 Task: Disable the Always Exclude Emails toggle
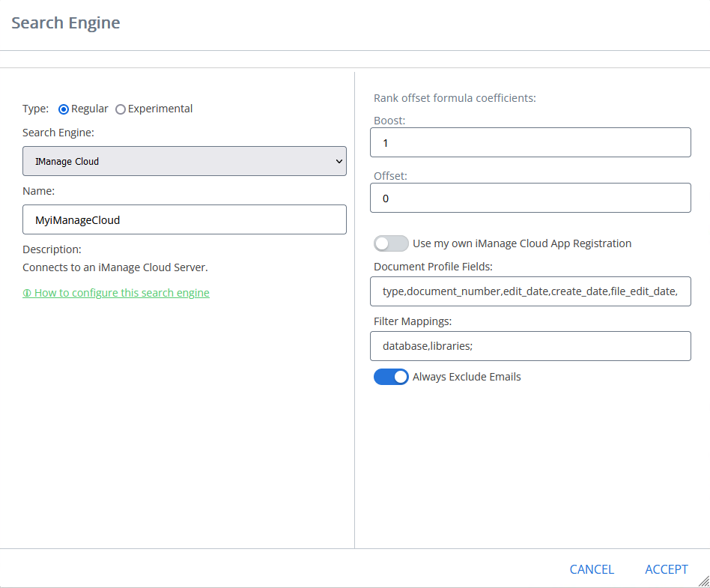click(x=391, y=377)
